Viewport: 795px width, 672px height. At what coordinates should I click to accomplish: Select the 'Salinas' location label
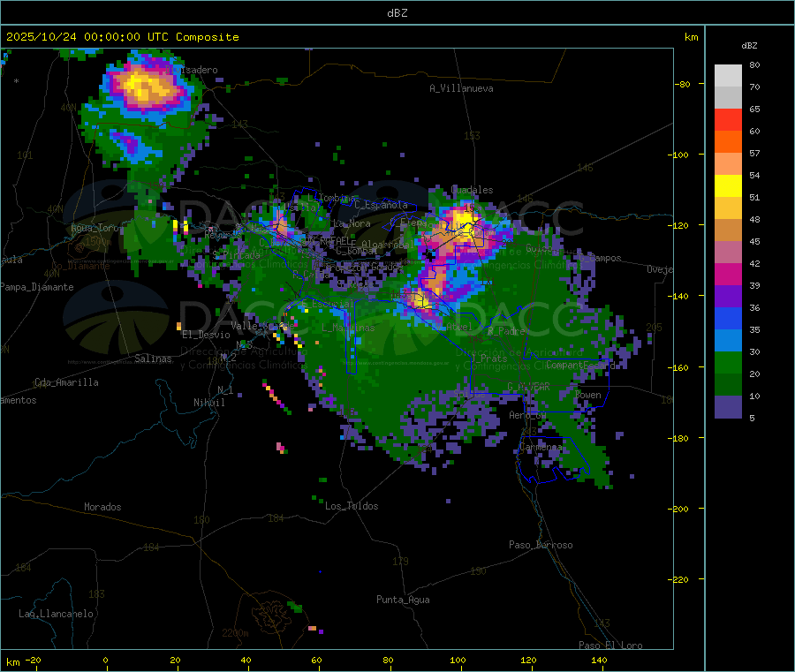[x=153, y=359]
